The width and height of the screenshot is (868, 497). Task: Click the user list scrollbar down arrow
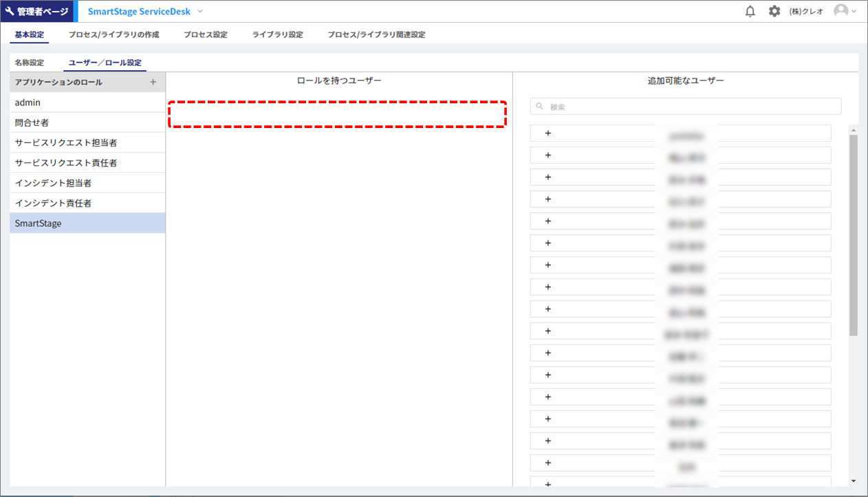point(854,480)
